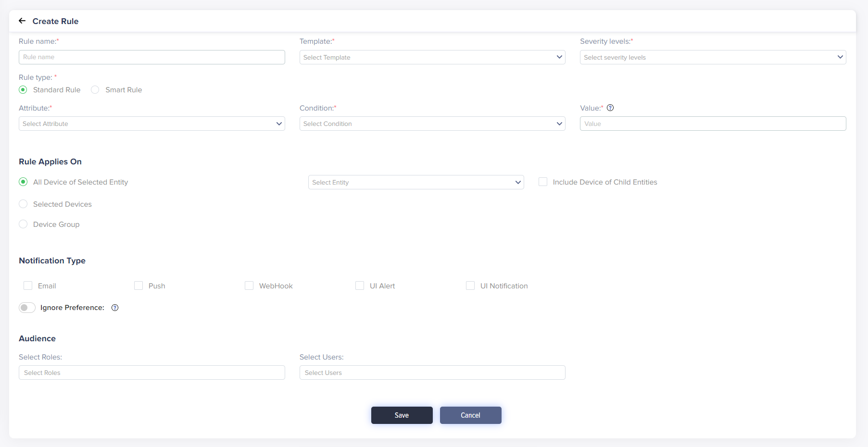Open the Select Template dropdown
Screen dimensions: 868x447
pyautogui.click(x=432, y=57)
